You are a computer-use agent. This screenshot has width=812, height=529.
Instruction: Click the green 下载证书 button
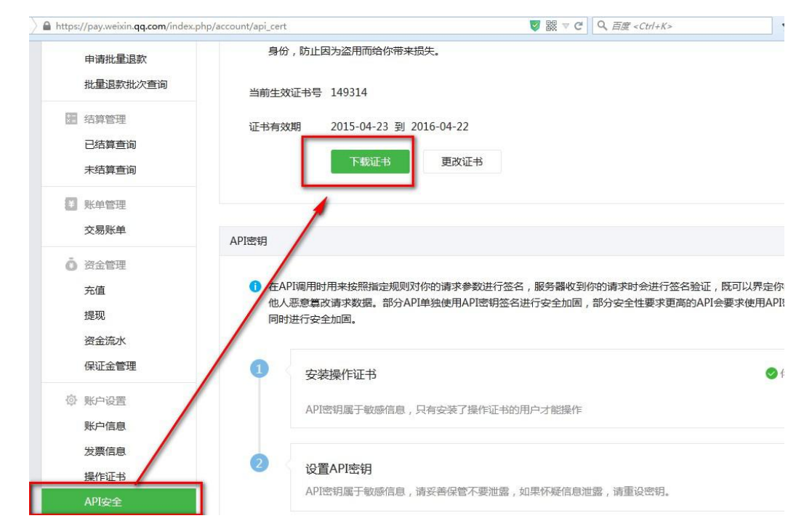[x=370, y=162]
